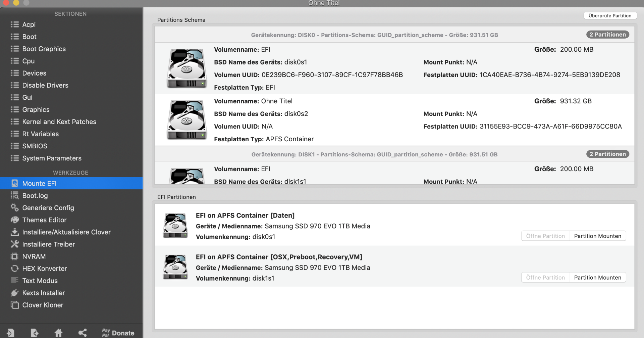Open the Installiere Treiber tool

click(x=71, y=244)
